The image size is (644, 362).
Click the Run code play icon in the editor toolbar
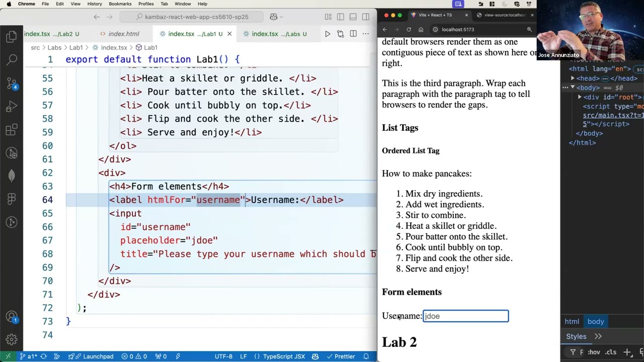click(x=328, y=34)
